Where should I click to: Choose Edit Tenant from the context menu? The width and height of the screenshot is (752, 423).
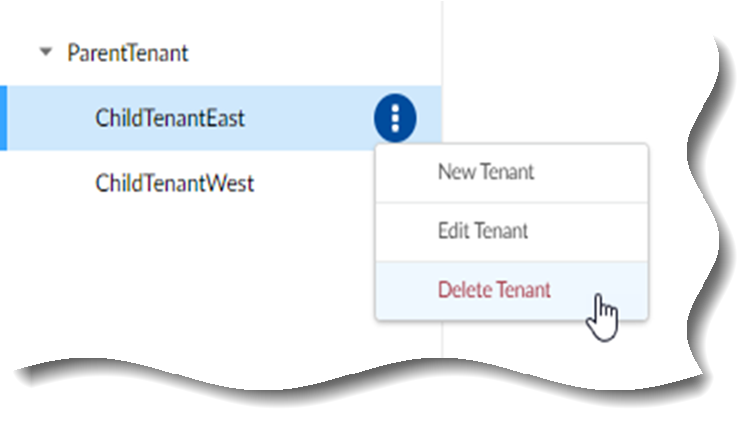pyautogui.click(x=483, y=231)
